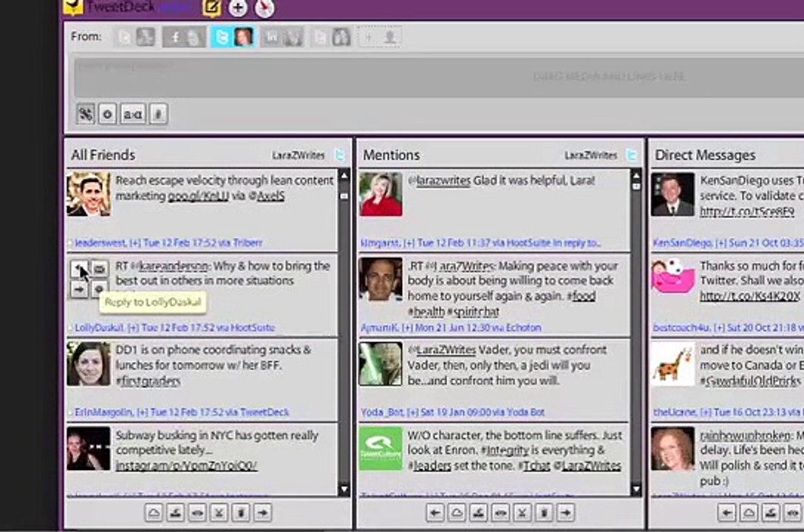Click leaderswest avatar in All Friends
804x532 pixels.
(x=88, y=194)
